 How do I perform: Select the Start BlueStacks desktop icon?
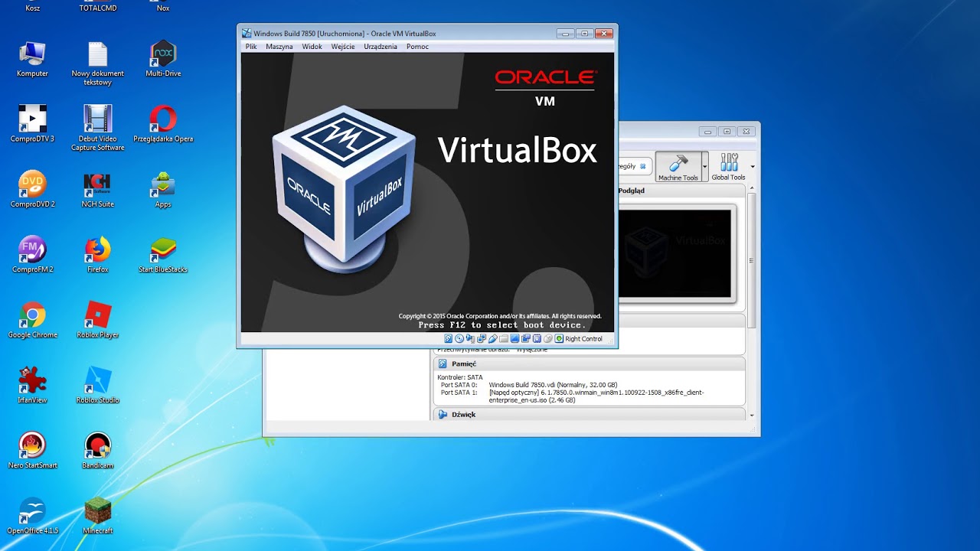click(163, 255)
